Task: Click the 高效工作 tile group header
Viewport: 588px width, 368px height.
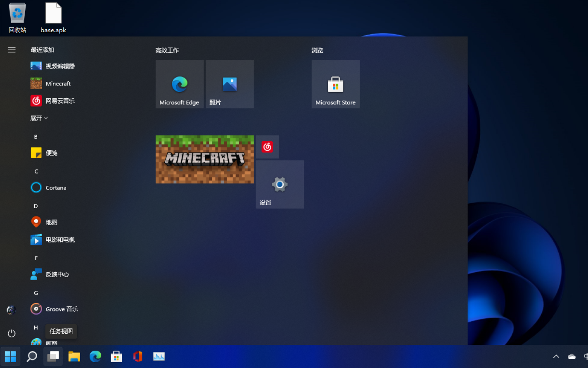Action: tap(167, 50)
